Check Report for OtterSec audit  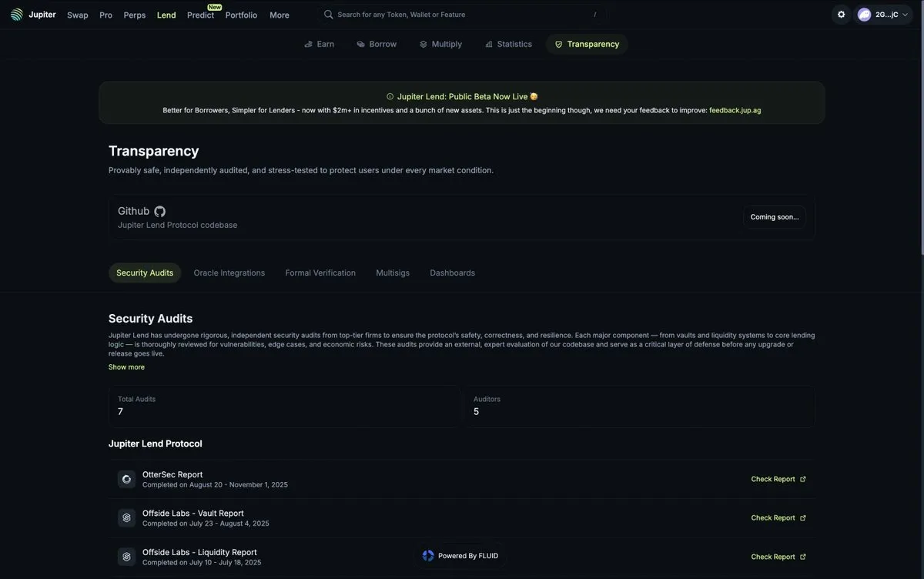(x=778, y=479)
